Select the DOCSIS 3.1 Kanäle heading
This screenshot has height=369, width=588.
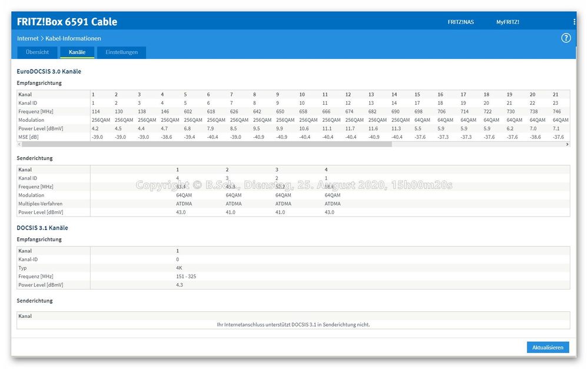pyautogui.click(x=42, y=228)
